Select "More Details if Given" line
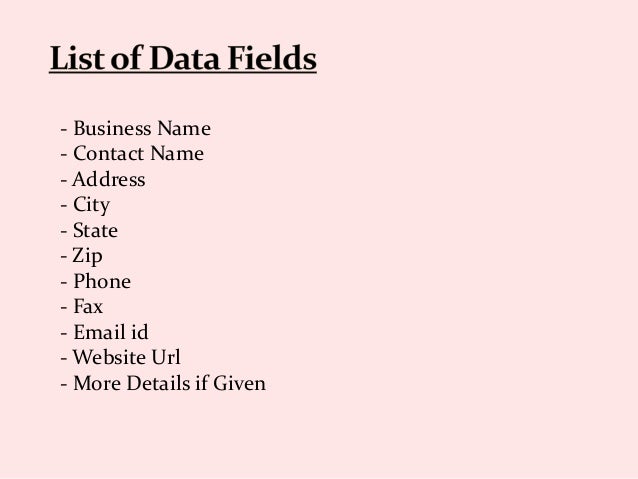The height and width of the screenshot is (479, 638). click(163, 383)
